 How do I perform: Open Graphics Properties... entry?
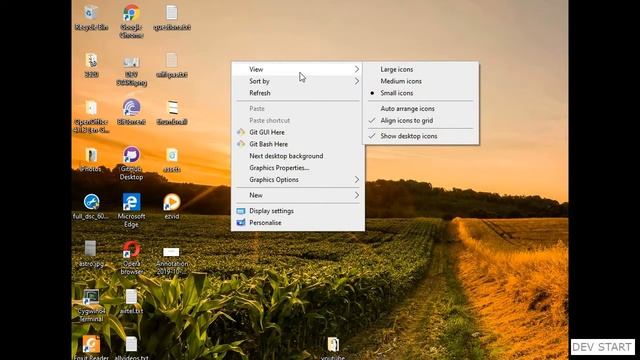(x=298, y=168)
